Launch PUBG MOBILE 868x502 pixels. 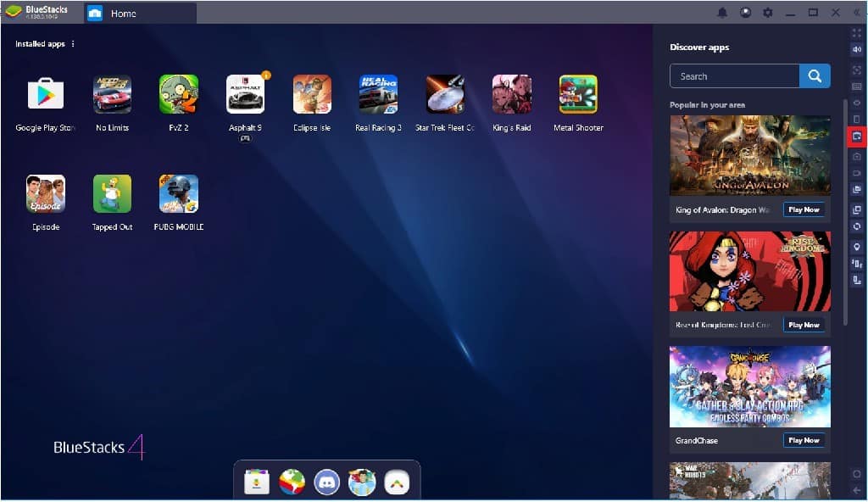pyautogui.click(x=179, y=194)
